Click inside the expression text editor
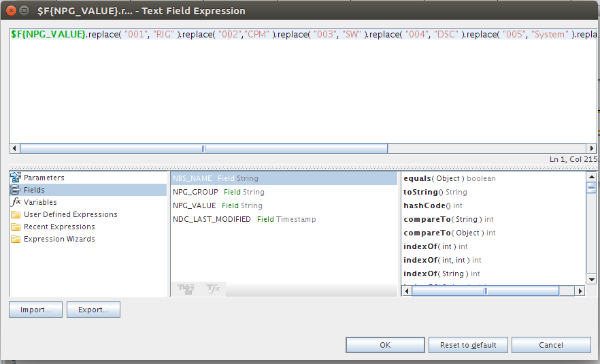Viewport: 600px width, 364px height. [299, 88]
